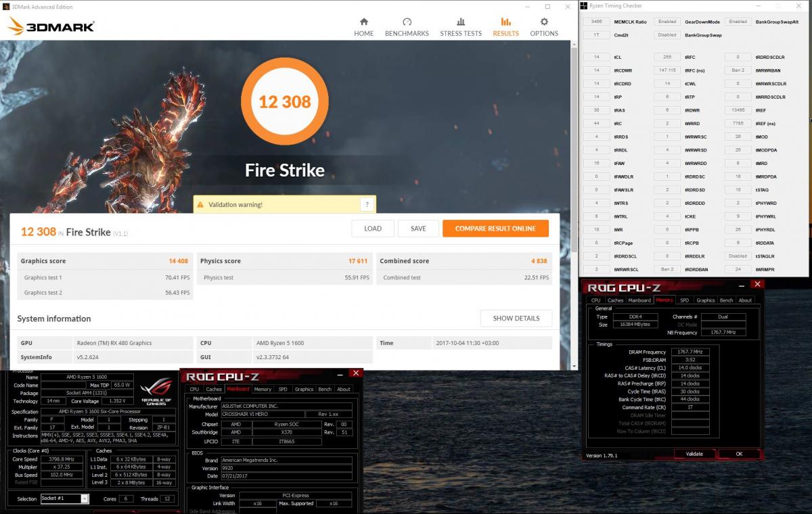This screenshot has width=812, height=514.
Task: Click the Graphics score value 14 408
Action: tap(178, 261)
